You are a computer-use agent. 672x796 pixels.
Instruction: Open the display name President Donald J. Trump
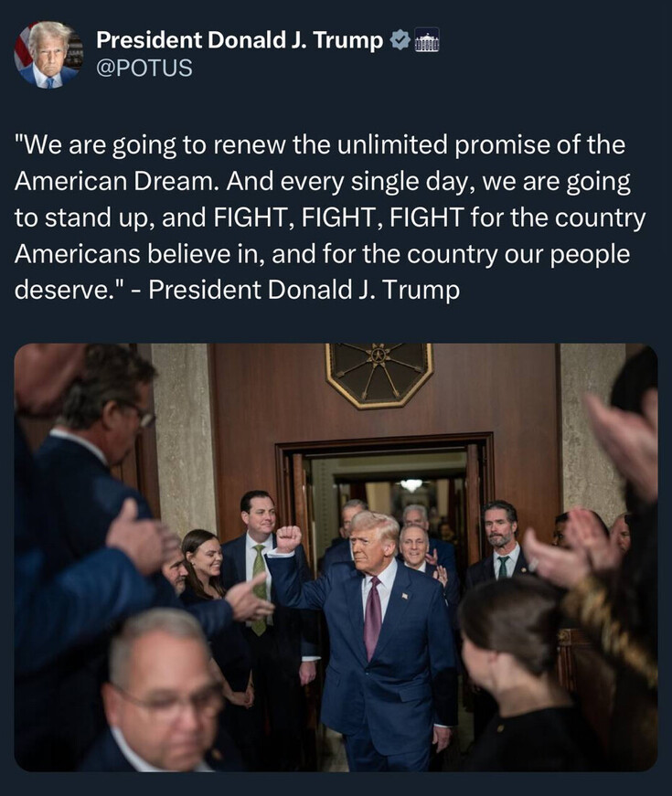point(240,40)
